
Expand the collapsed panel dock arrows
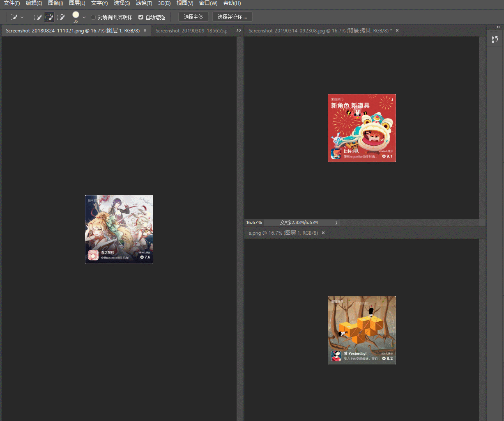[x=498, y=27]
